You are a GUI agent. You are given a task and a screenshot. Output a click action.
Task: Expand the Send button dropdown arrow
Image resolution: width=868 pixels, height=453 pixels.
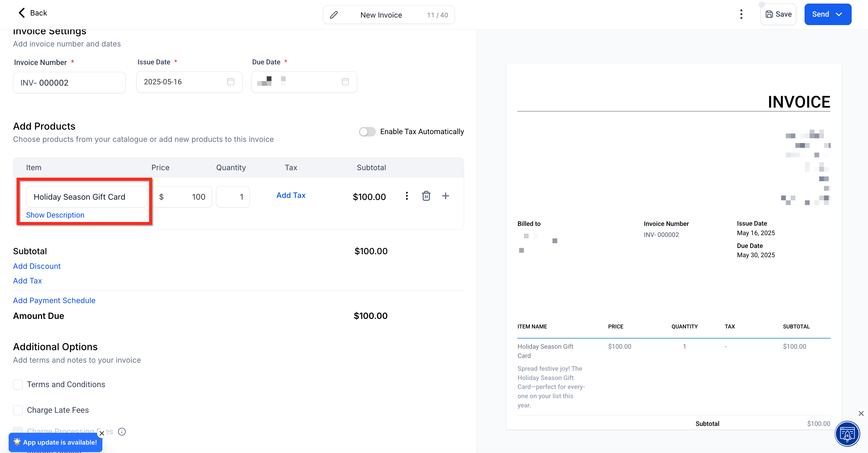point(839,14)
